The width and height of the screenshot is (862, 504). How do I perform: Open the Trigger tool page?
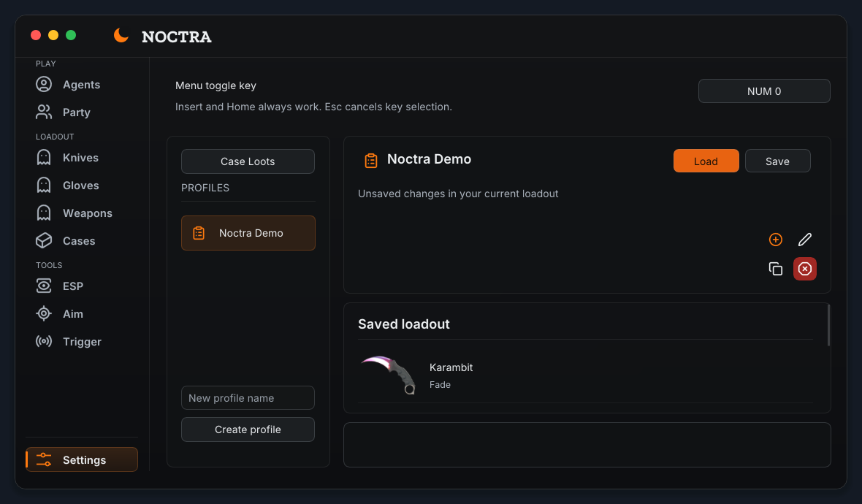tap(81, 341)
